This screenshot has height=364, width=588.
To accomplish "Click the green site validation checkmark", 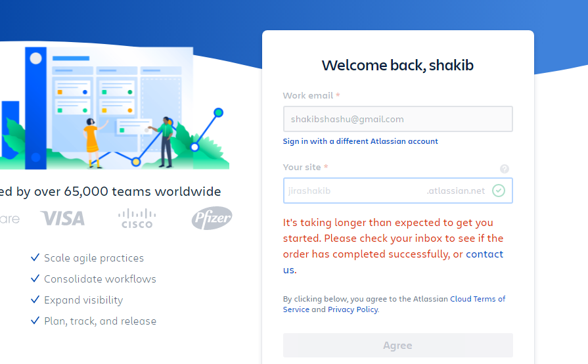I will [499, 191].
